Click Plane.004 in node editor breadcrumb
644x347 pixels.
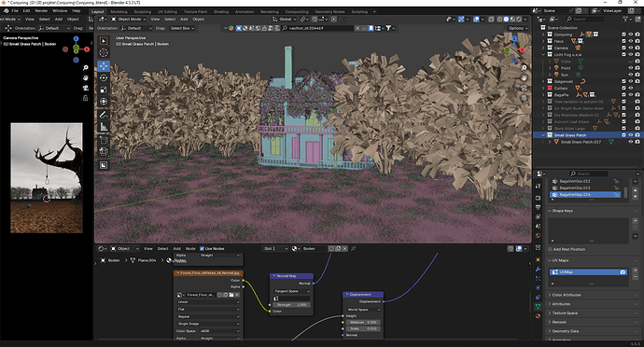click(147, 260)
